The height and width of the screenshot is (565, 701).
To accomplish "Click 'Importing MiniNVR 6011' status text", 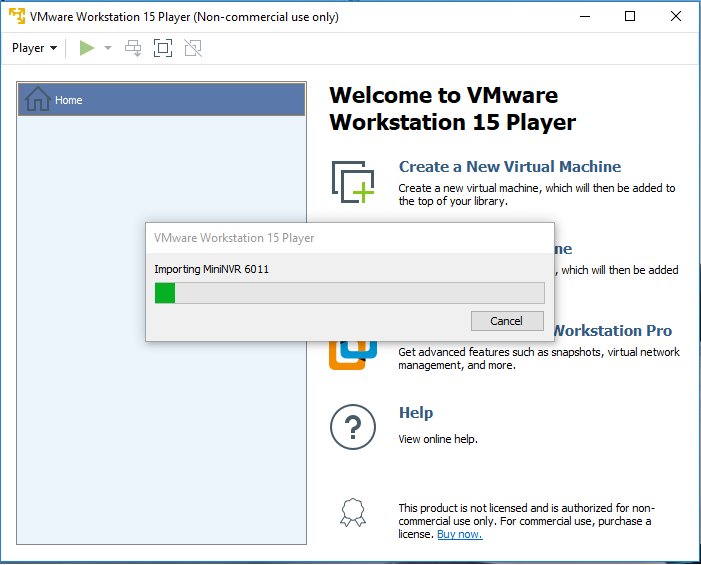I will pos(211,269).
